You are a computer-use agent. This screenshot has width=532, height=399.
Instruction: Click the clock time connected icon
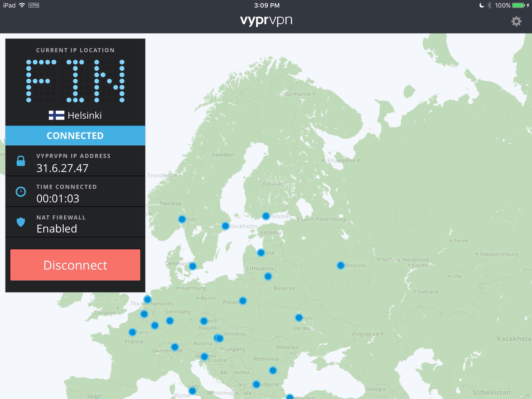21,192
